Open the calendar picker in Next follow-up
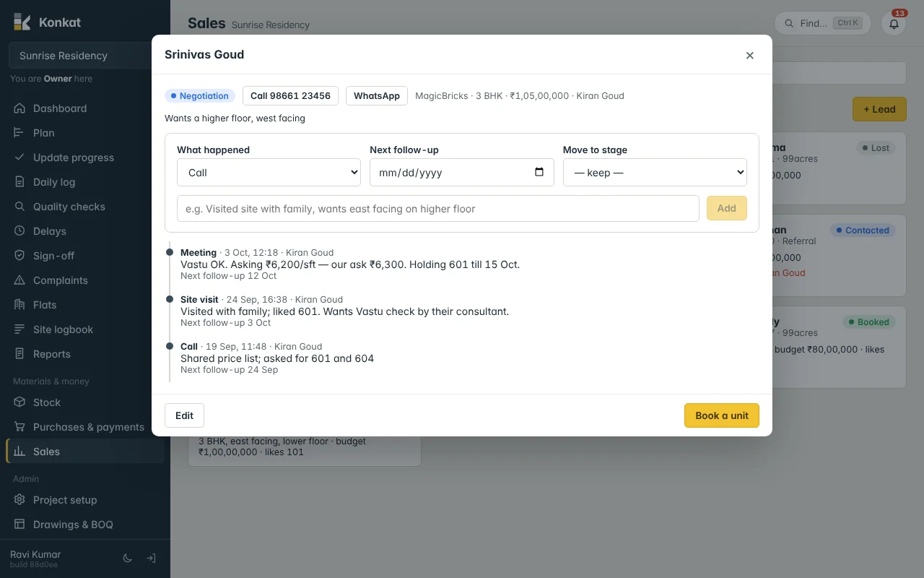The height and width of the screenshot is (578, 924). tap(539, 172)
